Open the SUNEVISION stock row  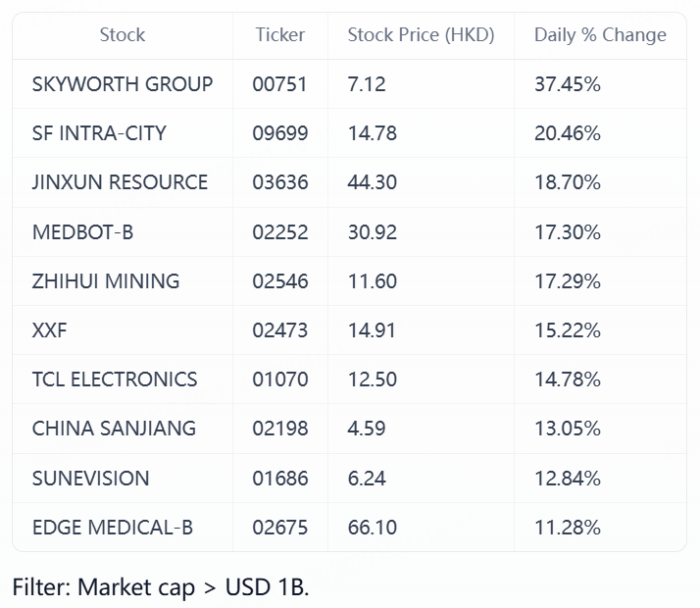[x=90, y=479]
